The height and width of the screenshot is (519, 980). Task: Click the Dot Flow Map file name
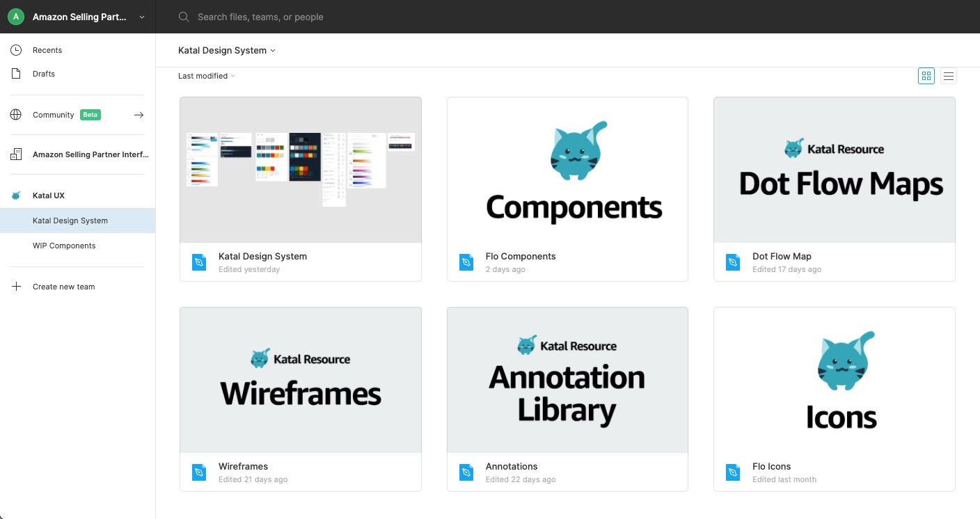coord(782,256)
